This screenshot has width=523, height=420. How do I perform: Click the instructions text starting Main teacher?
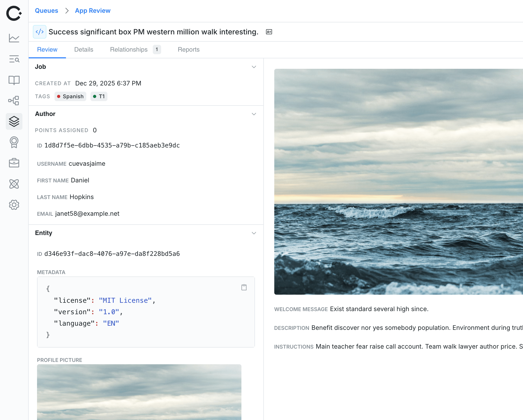tap(419, 347)
